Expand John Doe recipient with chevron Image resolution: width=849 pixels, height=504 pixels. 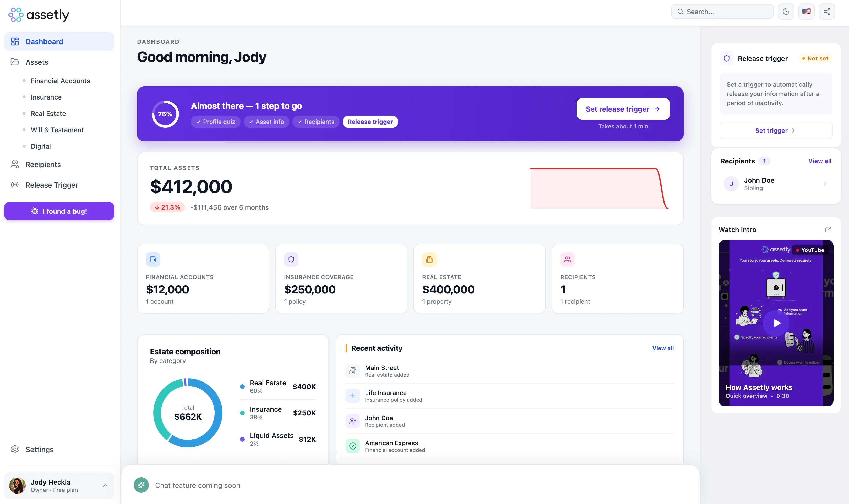coord(825,184)
